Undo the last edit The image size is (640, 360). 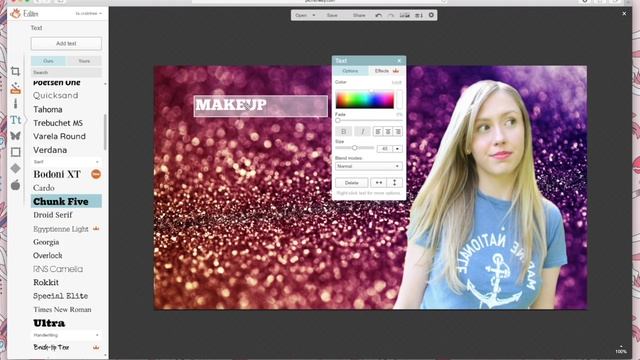coord(378,16)
